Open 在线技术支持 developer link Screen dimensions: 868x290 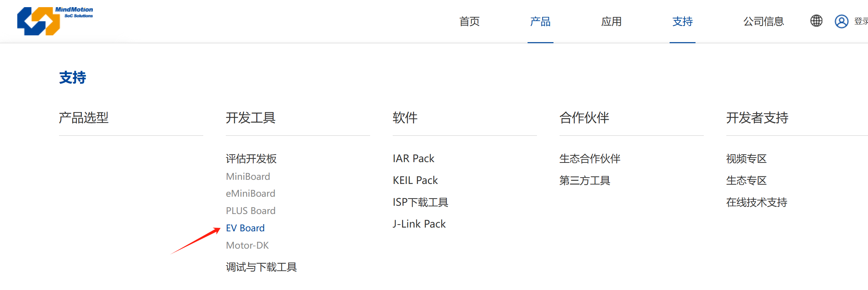coord(756,202)
